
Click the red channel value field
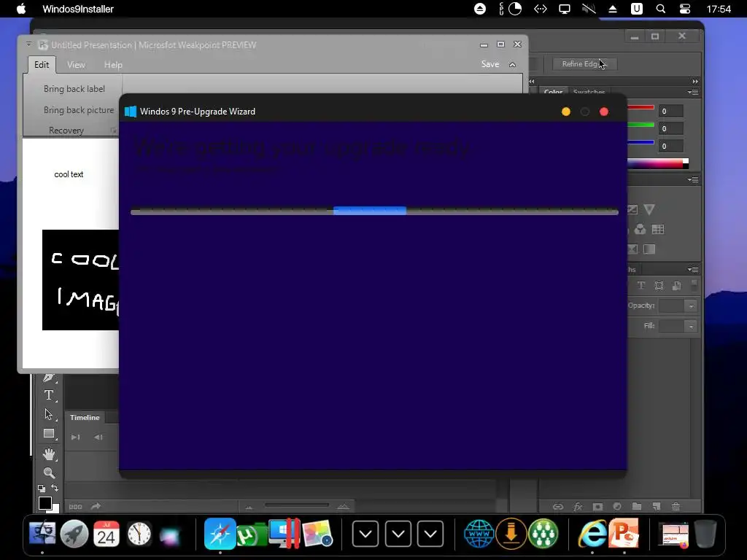click(671, 111)
